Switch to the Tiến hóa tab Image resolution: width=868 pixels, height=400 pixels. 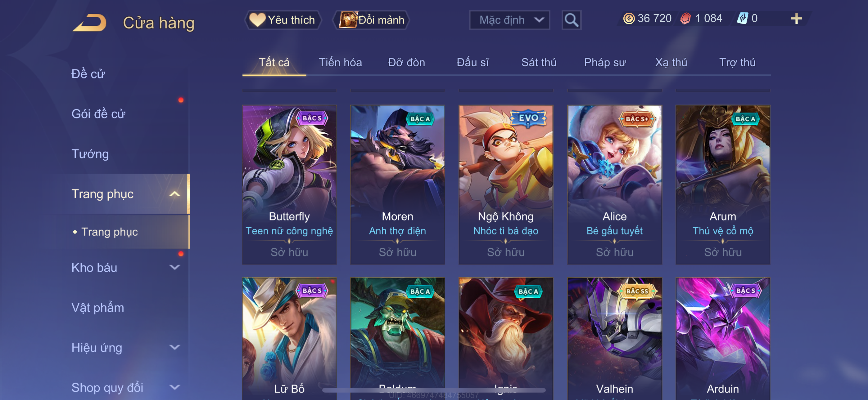click(x=340, y=62)
